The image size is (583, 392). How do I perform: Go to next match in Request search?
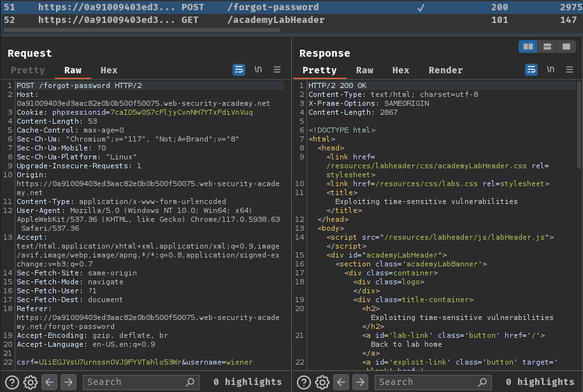click(68, 382)
